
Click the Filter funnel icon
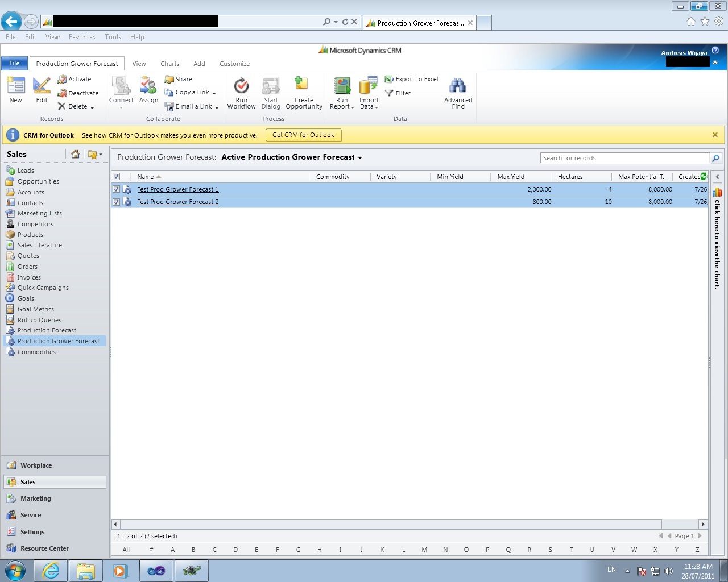(389, 93)
